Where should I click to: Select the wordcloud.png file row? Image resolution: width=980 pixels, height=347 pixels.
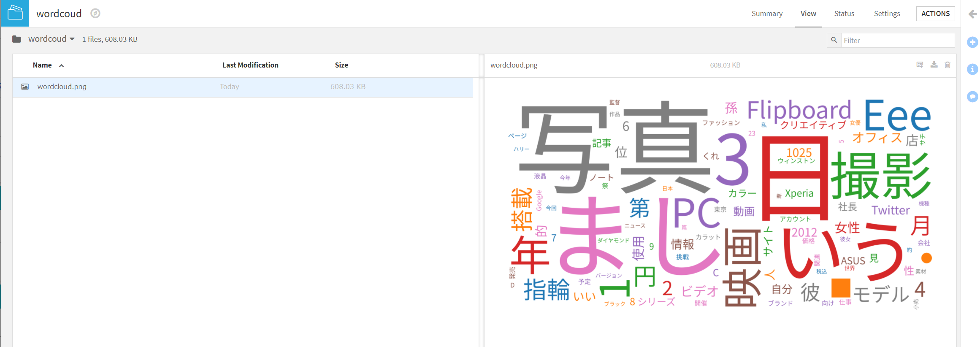[243, 87]
